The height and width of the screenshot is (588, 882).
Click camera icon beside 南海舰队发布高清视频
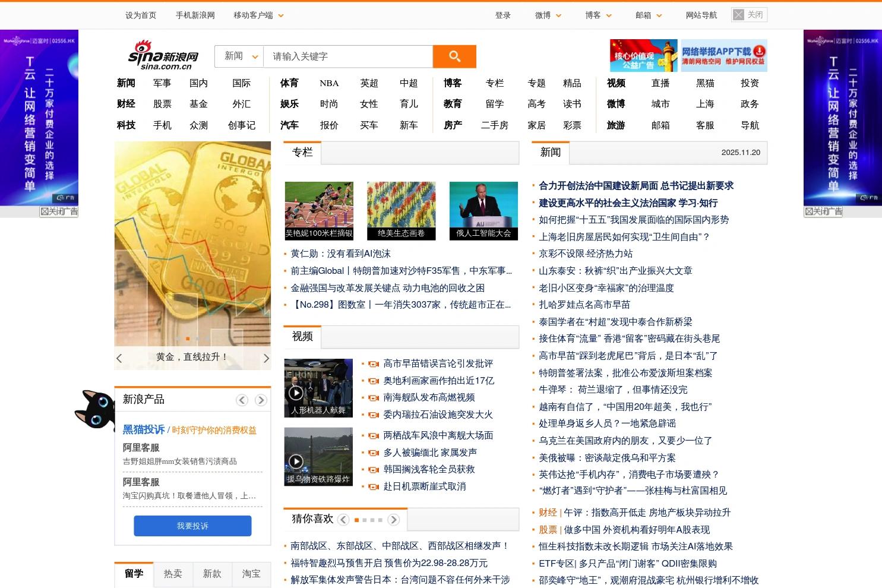373,398
